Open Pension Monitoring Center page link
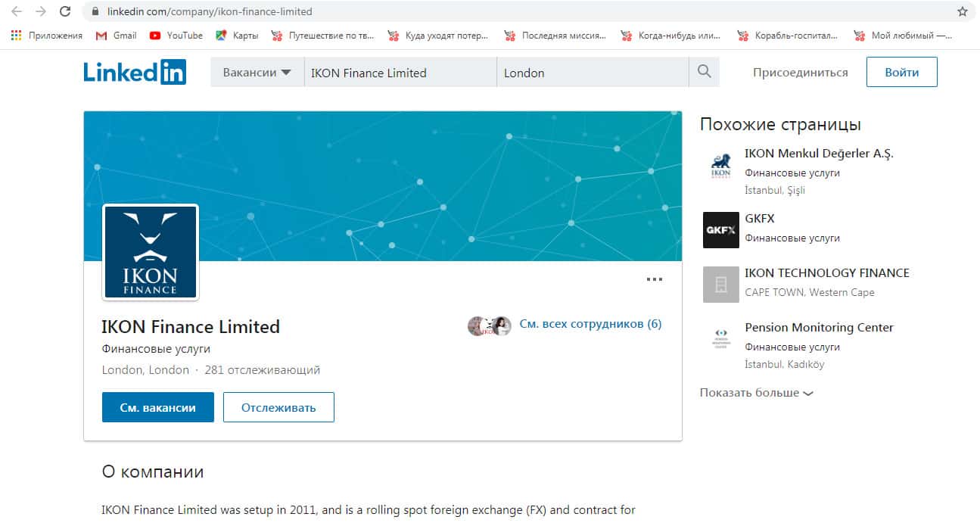Screen dimensions: 980x523 click(x=819, y=327)
